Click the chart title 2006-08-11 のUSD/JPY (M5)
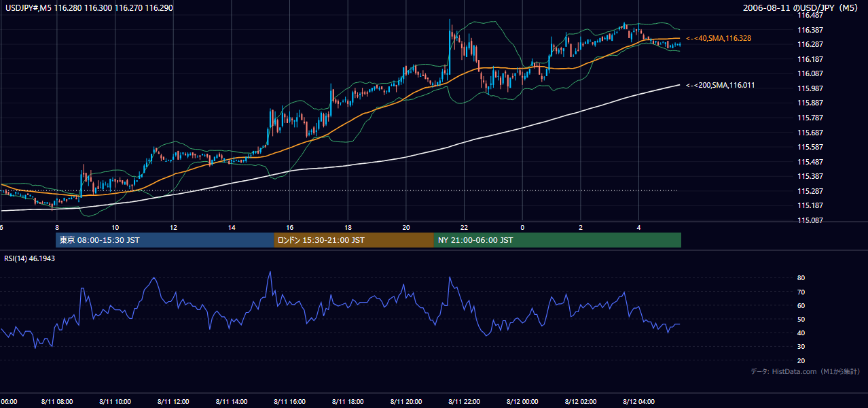Image resolution: width=868 pixels, height=408 pixels. pyautogui.click(x=801, y=8)
